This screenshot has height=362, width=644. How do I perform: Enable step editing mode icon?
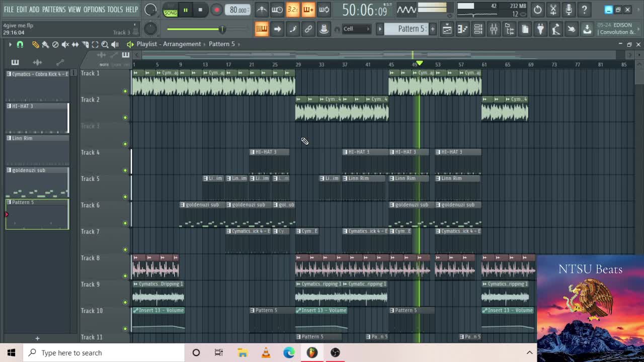(293, 29)
